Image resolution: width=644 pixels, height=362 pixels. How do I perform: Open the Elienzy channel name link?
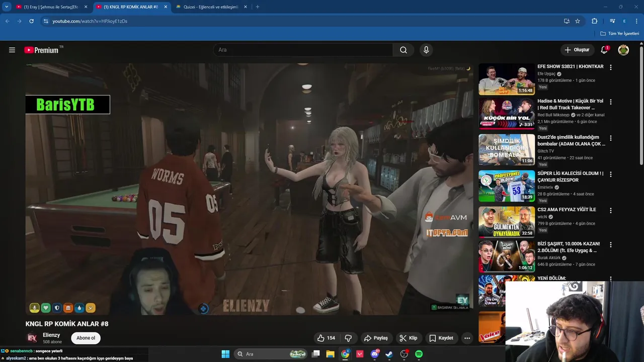(51, 335)
